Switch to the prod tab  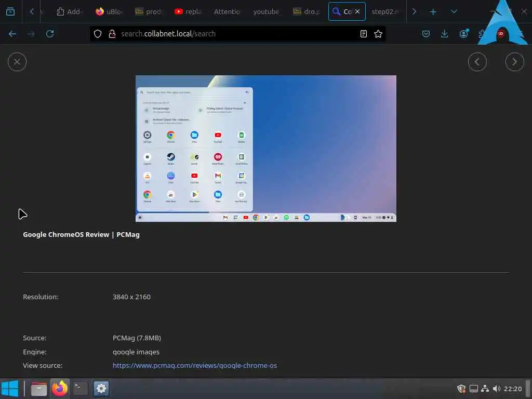(148, 11)
